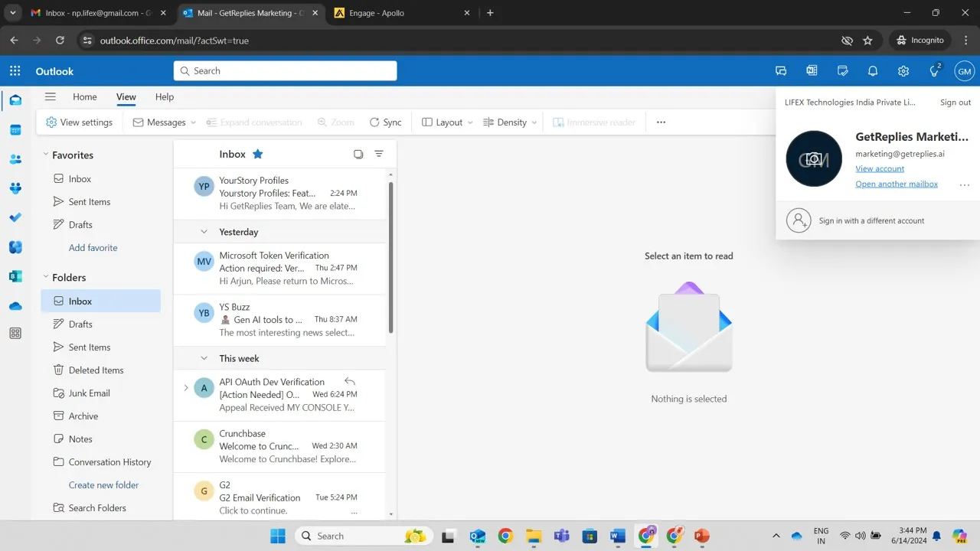Collapse the Favorites section
980x551 pixels.
[46, 155]
